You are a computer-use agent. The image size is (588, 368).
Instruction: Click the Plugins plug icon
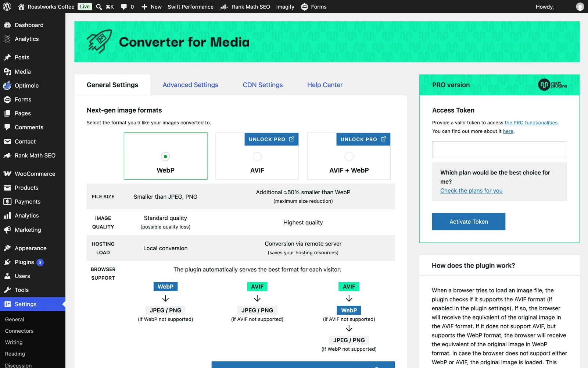(7, 262)
